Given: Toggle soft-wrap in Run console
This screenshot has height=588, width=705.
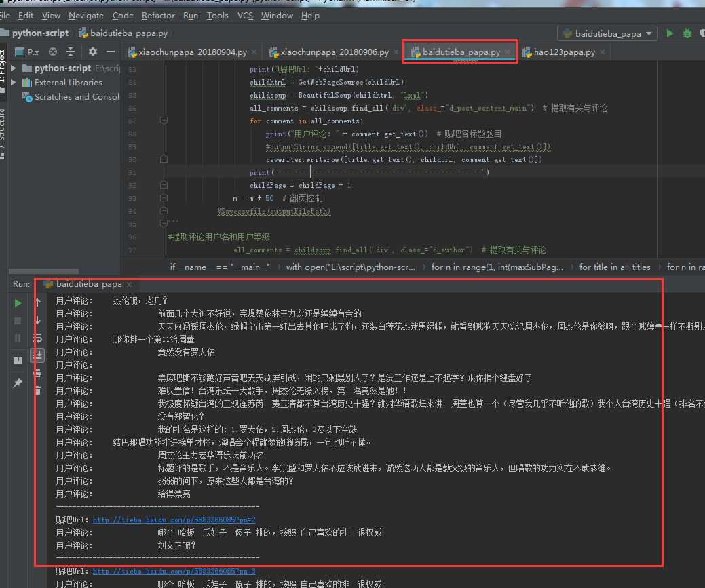Looking at the screenshot, I should 38,338.
